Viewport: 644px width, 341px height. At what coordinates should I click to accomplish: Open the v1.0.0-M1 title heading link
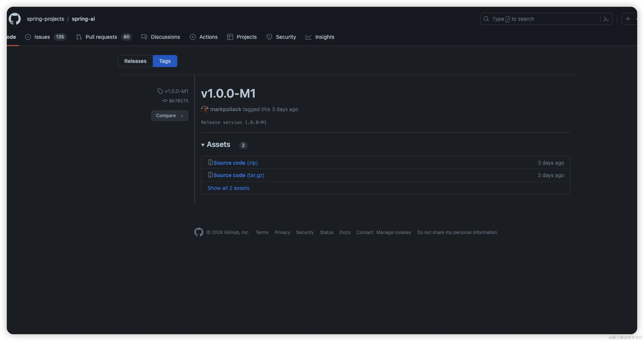tap(228, 93)
